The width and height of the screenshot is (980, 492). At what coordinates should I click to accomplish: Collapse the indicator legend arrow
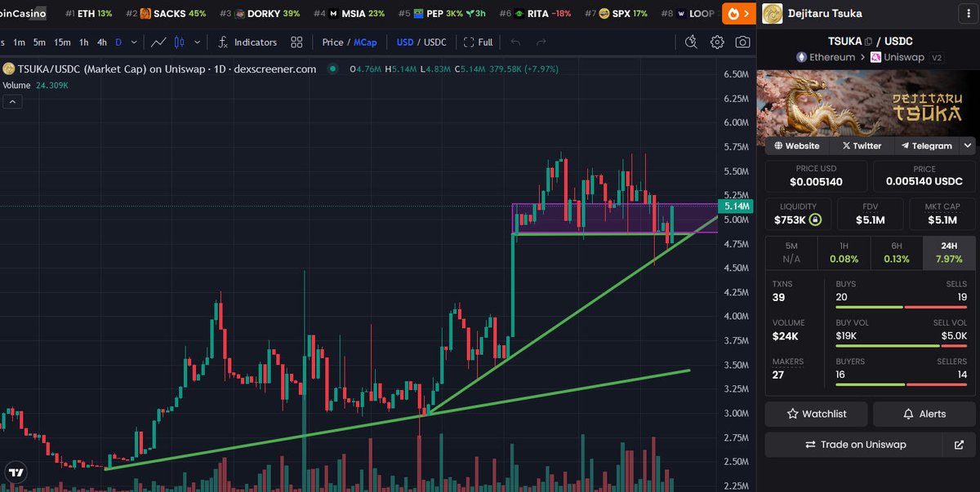pos(12,101)
